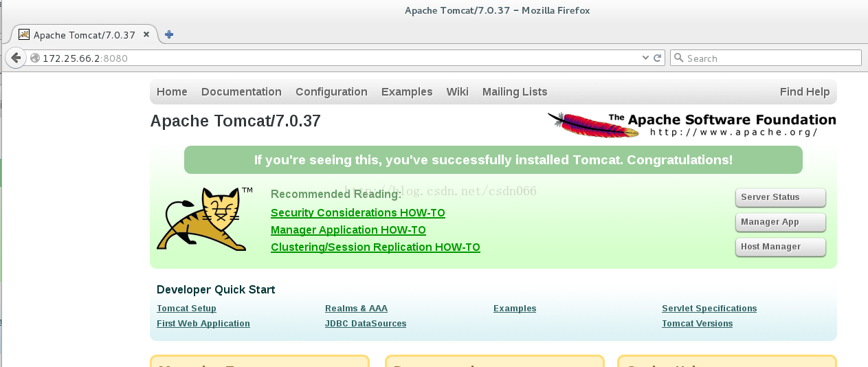
Task: Open Clustering/Session Replication HOW-TO link
Action: (375, 247)
